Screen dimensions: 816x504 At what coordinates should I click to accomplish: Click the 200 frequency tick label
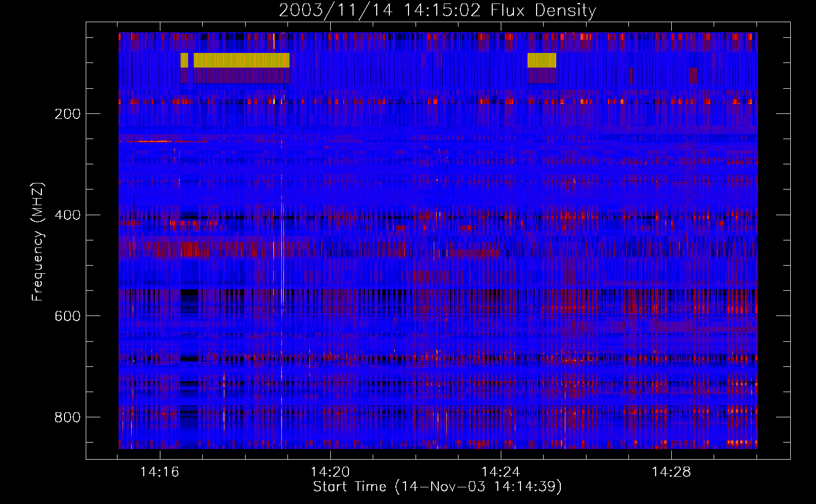68,114
